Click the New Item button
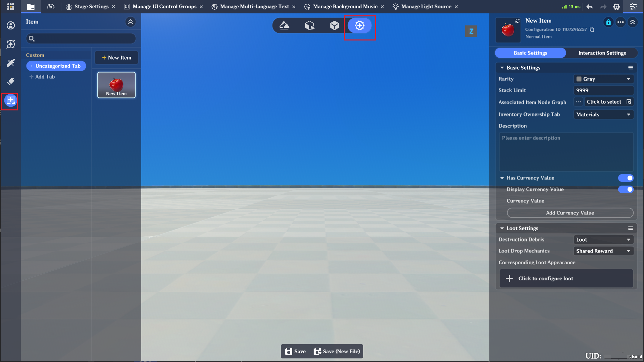The image size is (644, 362). (x=116, y=58)
